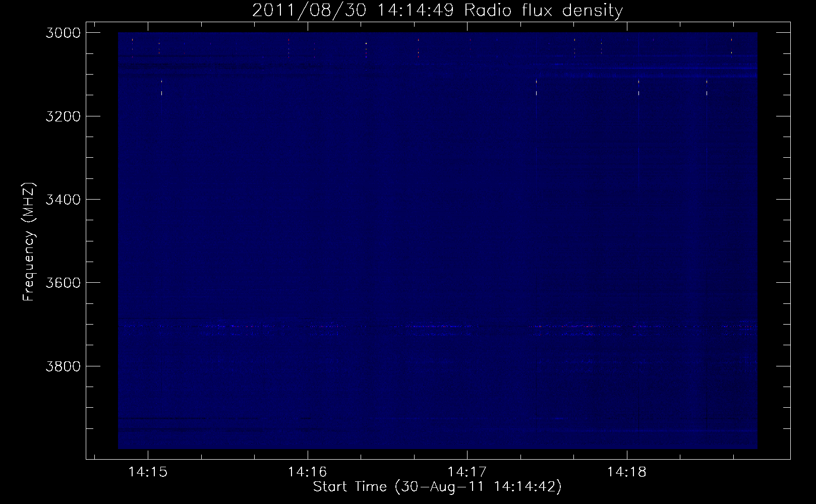Click the 3200 frequency tick label
The image size is (816, 504).
pyautogui.click(x=63, y=116)
